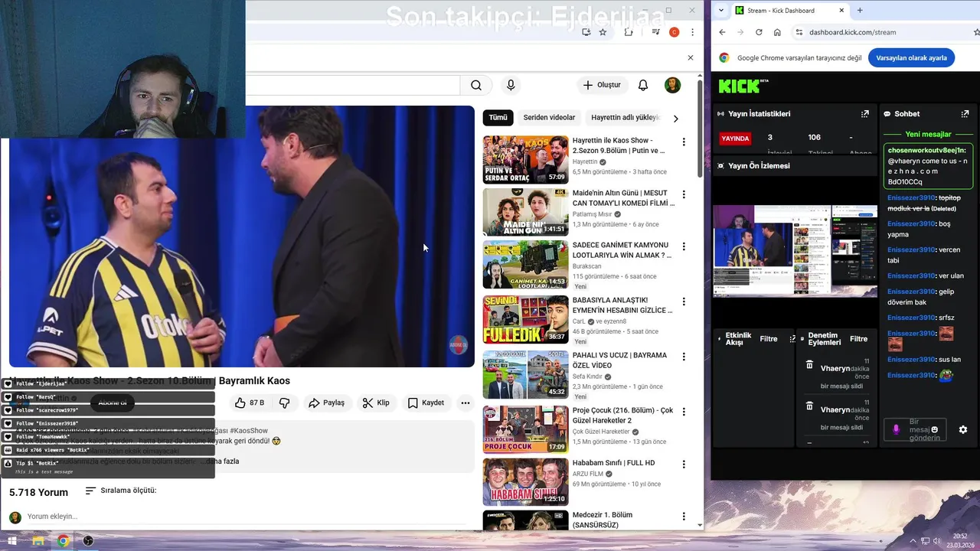This screenshot has height=551, width=980.
Task: Reload the Kick dashboard page
Action: (x=759, y=32)
